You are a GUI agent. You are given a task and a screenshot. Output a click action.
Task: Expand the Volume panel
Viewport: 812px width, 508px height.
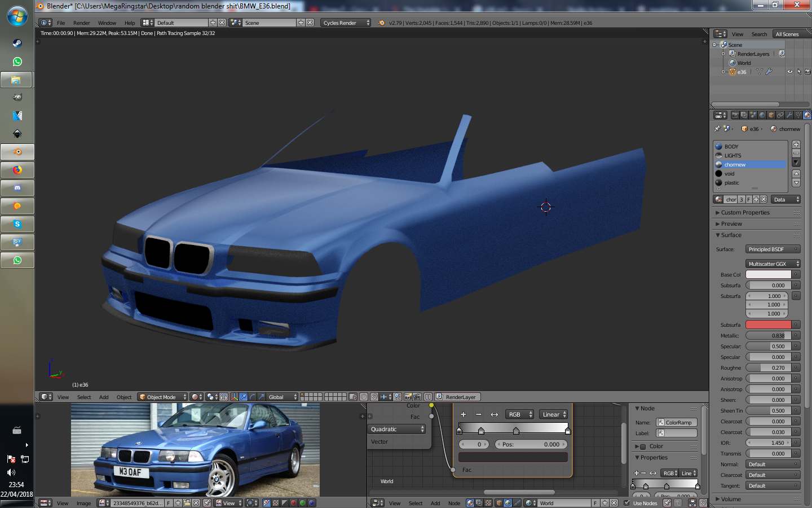(731, 499)
